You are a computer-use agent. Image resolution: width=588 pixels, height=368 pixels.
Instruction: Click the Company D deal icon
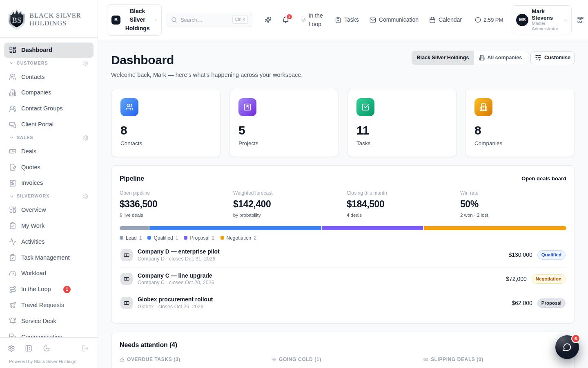[x=127, y=255]
